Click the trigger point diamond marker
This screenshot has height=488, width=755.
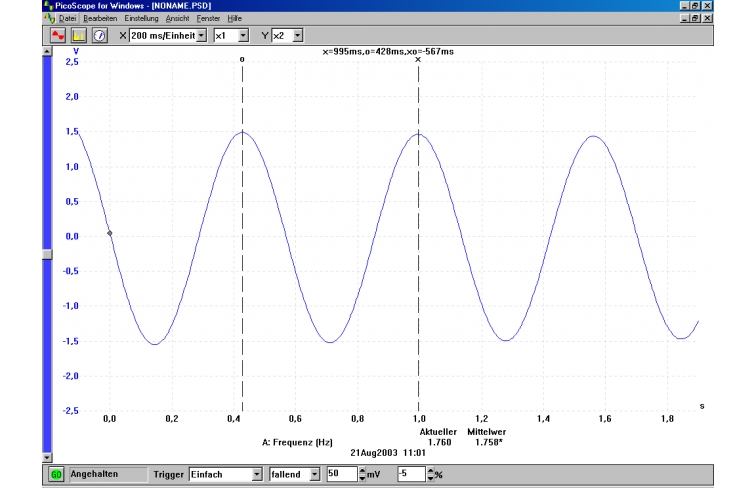click(110, 233)
